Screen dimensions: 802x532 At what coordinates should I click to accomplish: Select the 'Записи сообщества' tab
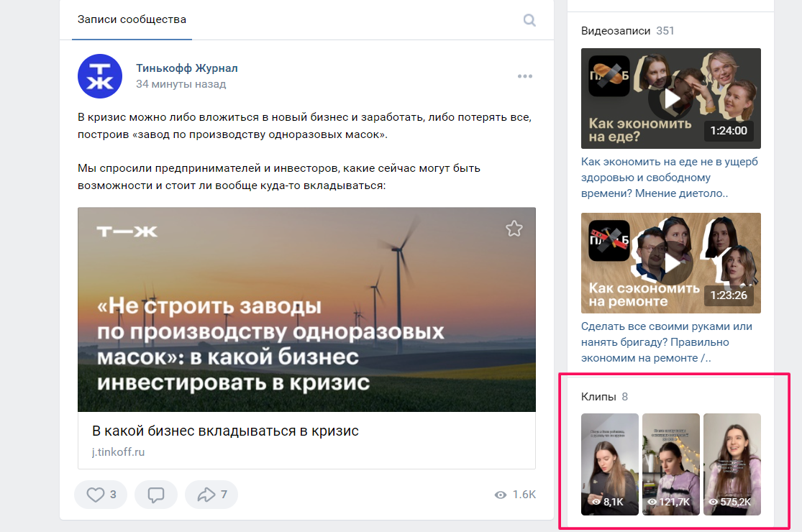point(132,19)
